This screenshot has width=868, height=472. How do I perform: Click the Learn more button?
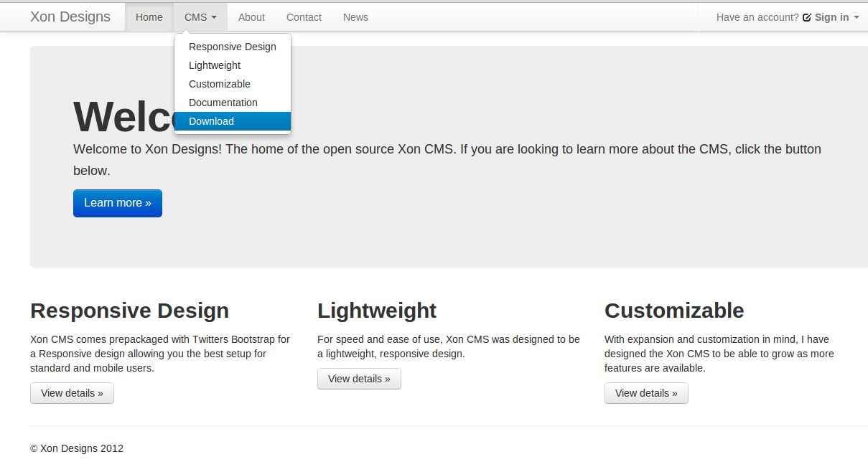pyautogui.click(x=117, y=203)
